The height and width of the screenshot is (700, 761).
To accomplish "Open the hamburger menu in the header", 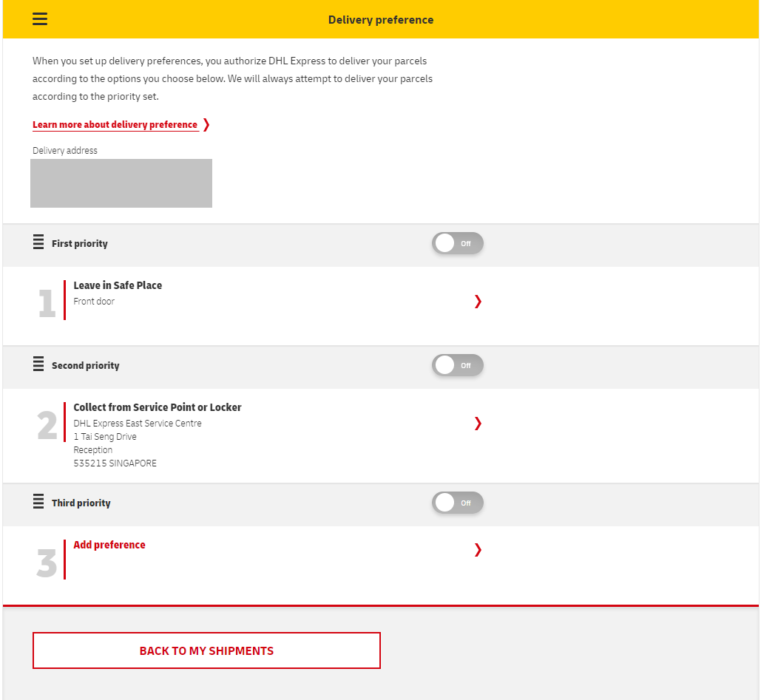I will [x=40, y=19].
